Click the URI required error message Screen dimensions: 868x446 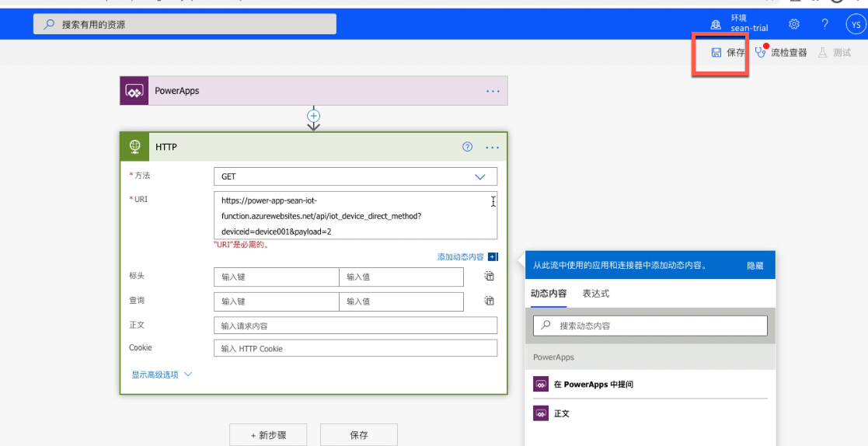pyautogui.click(x=242, y=245)
